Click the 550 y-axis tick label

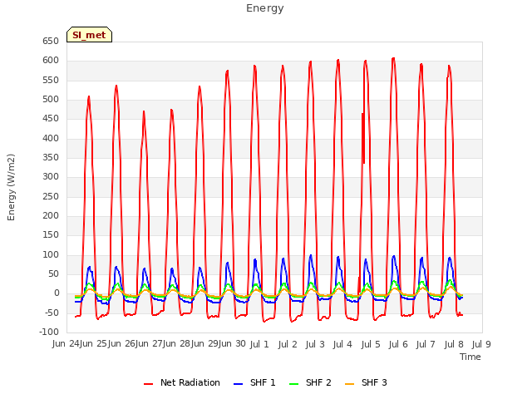51,81
